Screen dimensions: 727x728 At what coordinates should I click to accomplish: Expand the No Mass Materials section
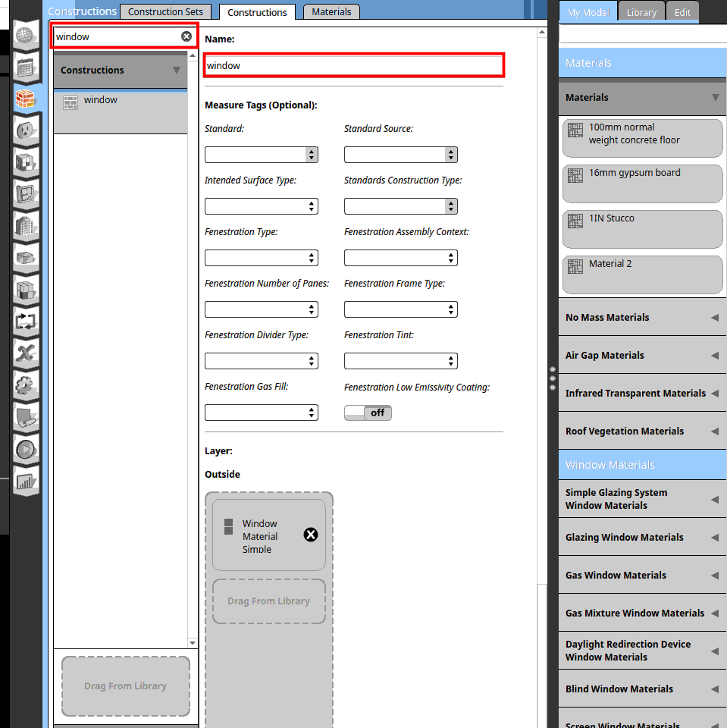(641, 317)
